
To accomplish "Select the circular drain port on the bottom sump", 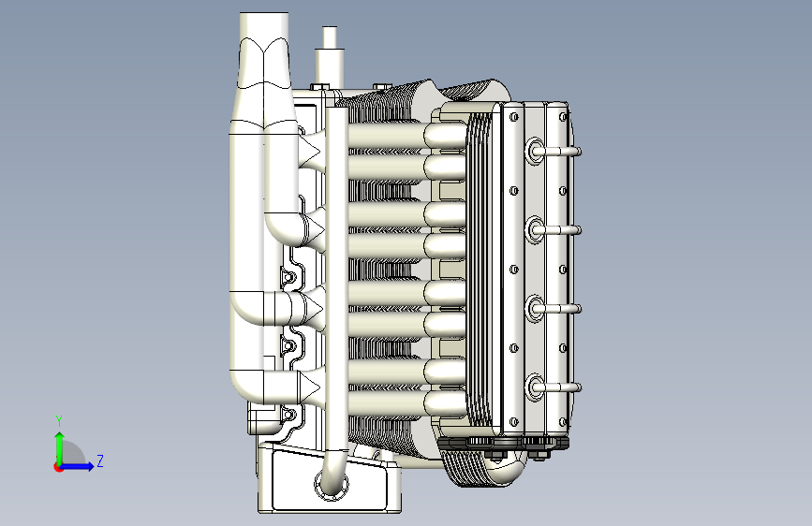I will point(332,485).
